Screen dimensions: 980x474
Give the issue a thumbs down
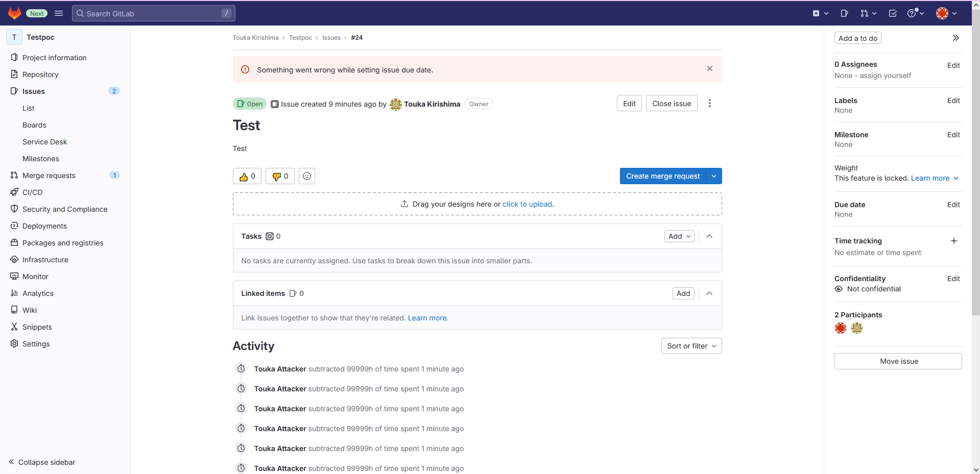[280, 176]
